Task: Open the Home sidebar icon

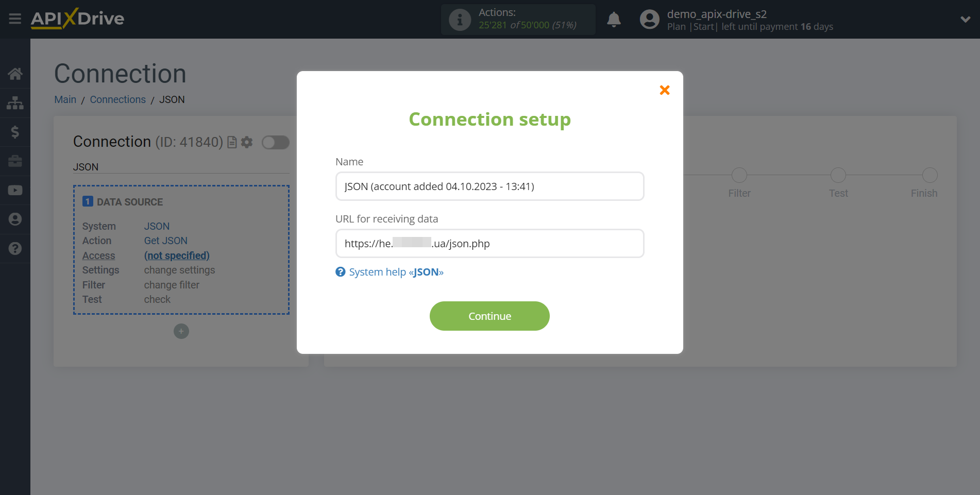Action: 15,74
